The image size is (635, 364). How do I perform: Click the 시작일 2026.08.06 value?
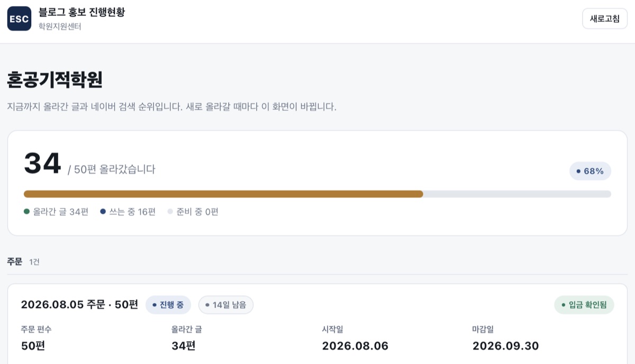tap(355, 346)
